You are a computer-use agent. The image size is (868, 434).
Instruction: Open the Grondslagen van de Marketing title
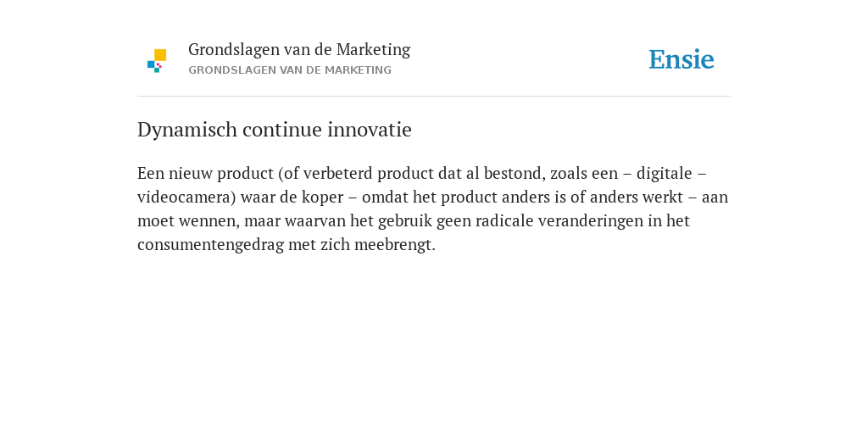tap(299, 49)
